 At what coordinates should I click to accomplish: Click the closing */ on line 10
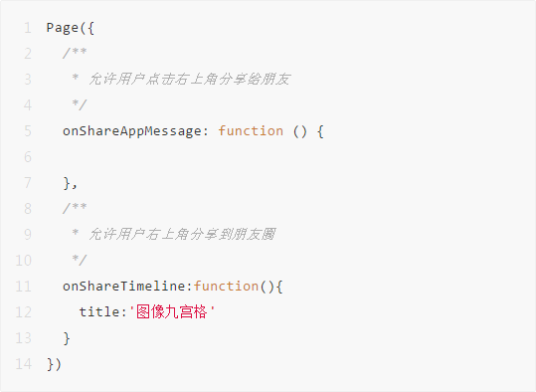(80, 261)
